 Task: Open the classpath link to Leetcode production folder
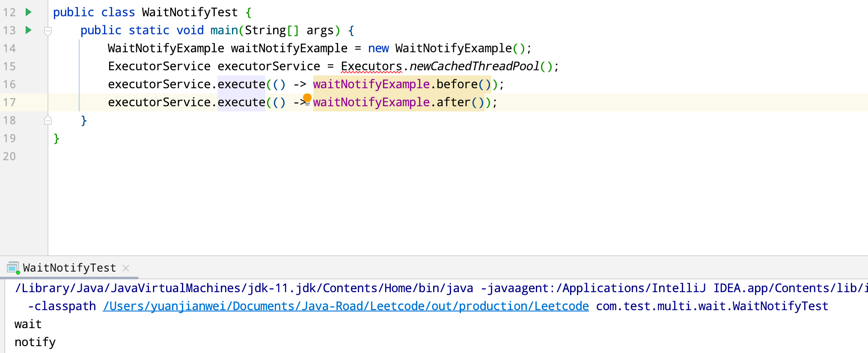click(x=346, y=306)
